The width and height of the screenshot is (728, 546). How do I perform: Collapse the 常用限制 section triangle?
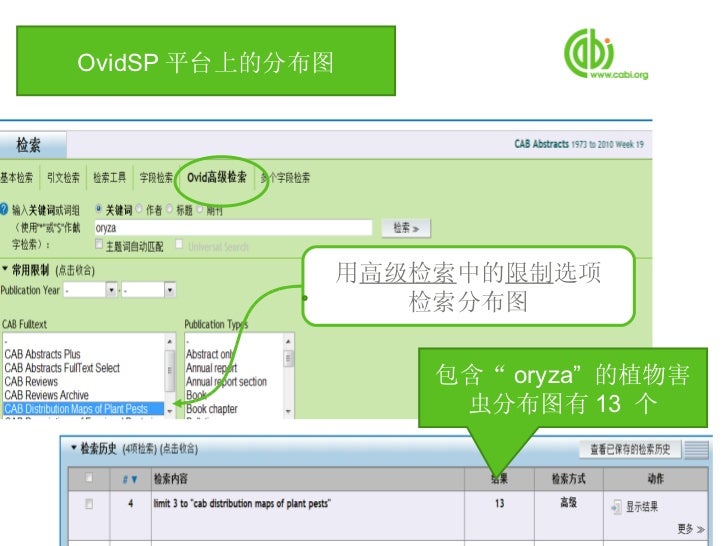tap(5, 268)
